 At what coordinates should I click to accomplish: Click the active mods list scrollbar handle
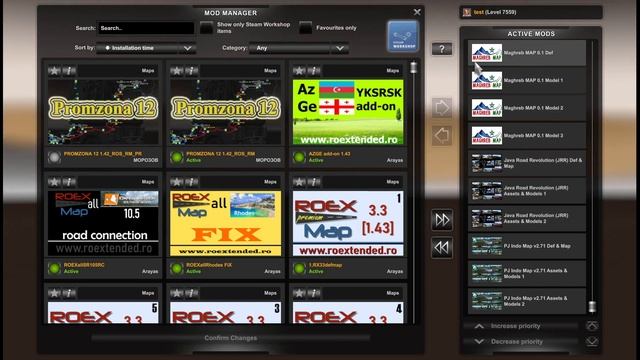click(x=592, y=307)
